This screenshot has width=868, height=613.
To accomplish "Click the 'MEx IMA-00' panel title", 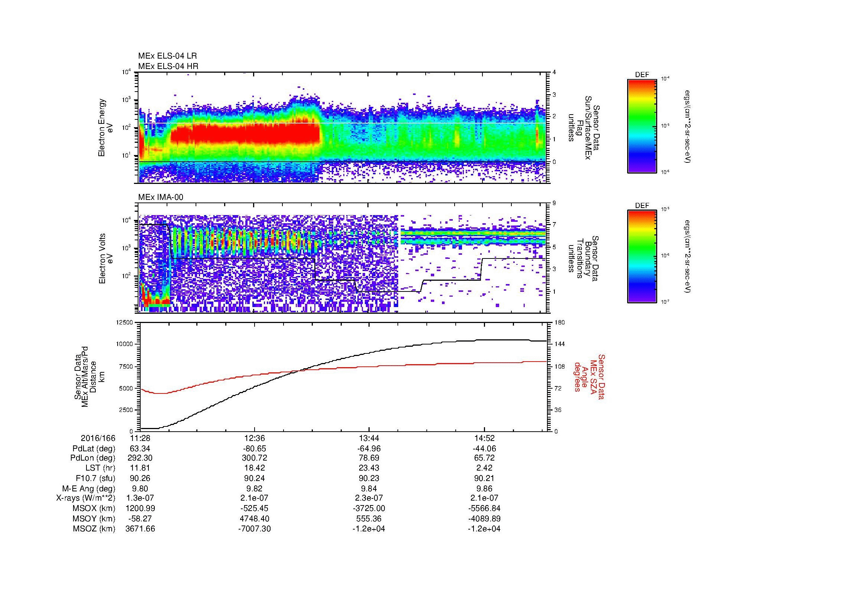I will coord(161,197).
